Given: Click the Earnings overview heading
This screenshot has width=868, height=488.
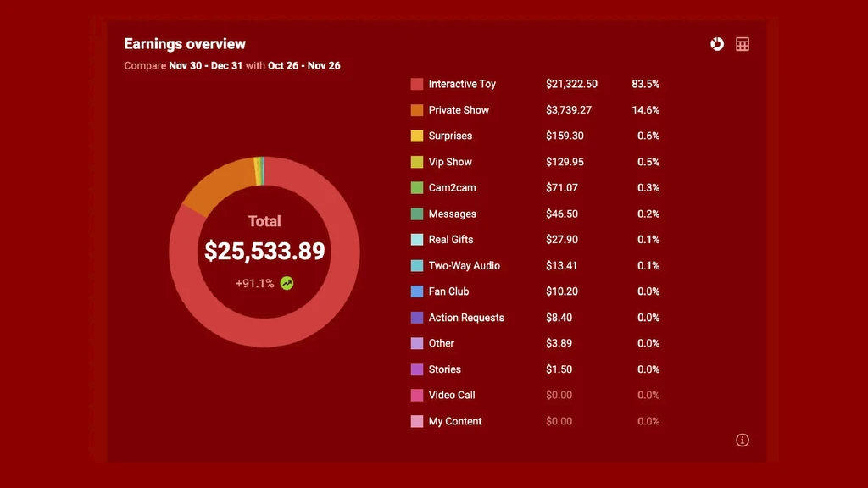Looking at the screenshot, I should (x=185, y=44).
